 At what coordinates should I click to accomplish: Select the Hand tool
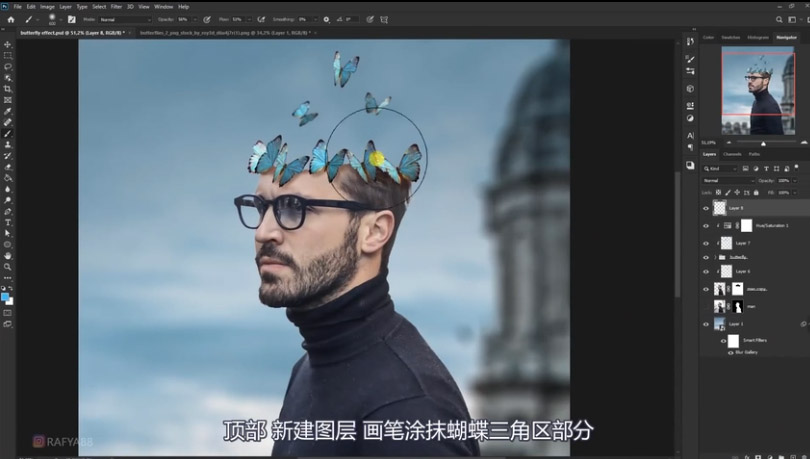(x=8, y=255)
